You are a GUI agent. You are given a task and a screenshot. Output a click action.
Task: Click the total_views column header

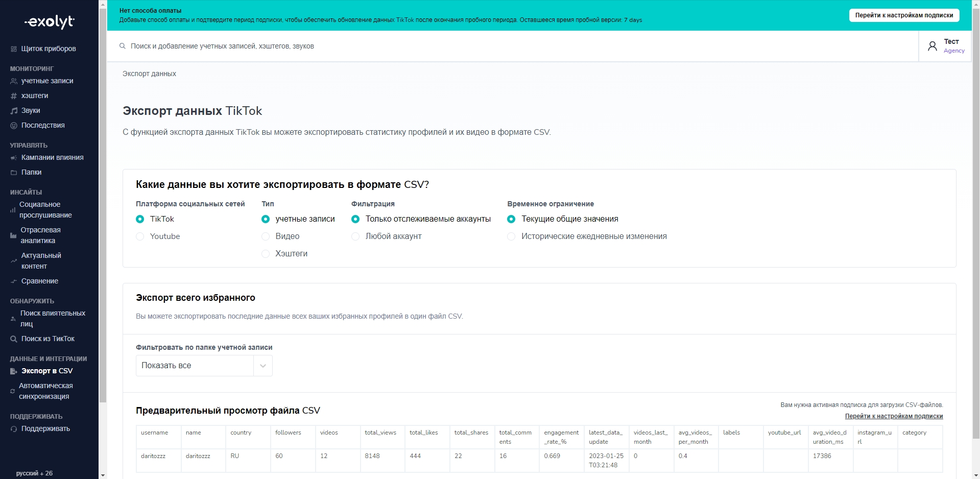[383, 437]
